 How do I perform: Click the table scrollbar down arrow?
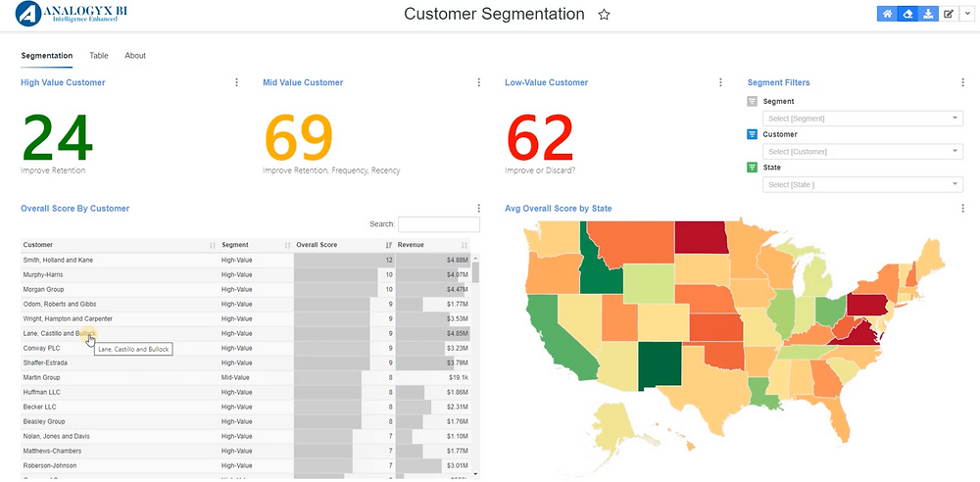click(475, 474)
